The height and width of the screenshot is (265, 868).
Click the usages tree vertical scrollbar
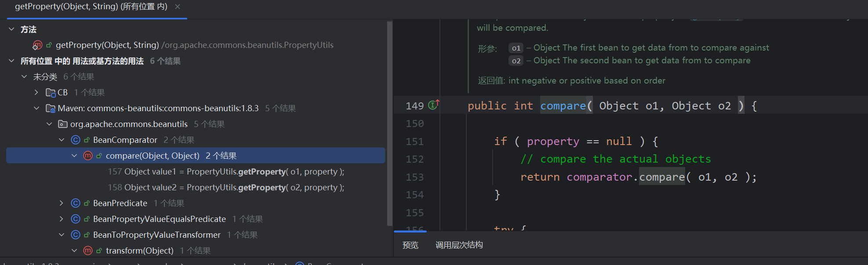pyautogui.click(x=389, y=123)
